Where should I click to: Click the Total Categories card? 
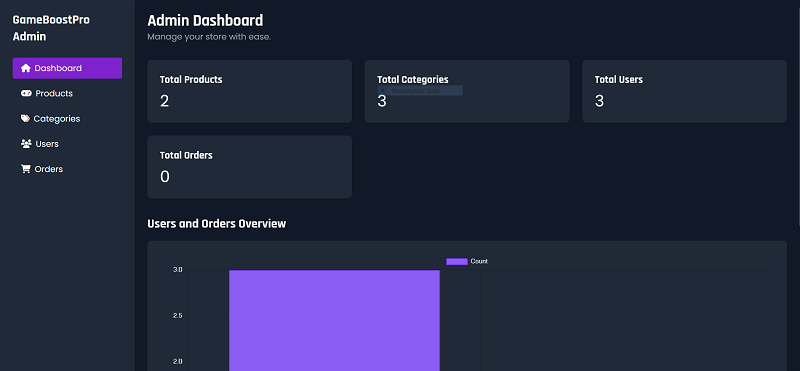[x=467, y=91]
